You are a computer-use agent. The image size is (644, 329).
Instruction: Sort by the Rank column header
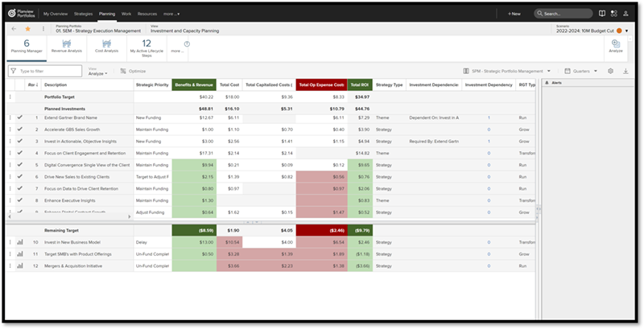(33, 85)
